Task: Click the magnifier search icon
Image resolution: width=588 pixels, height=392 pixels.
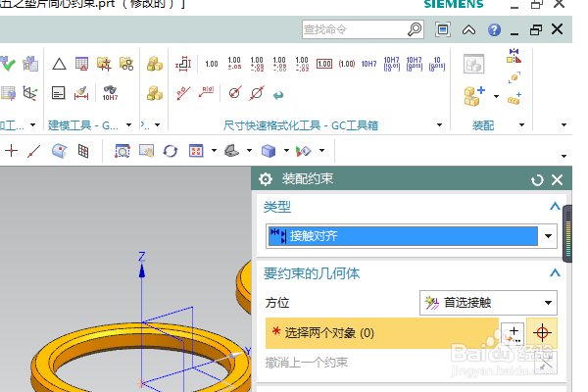Action: (415, 29)
